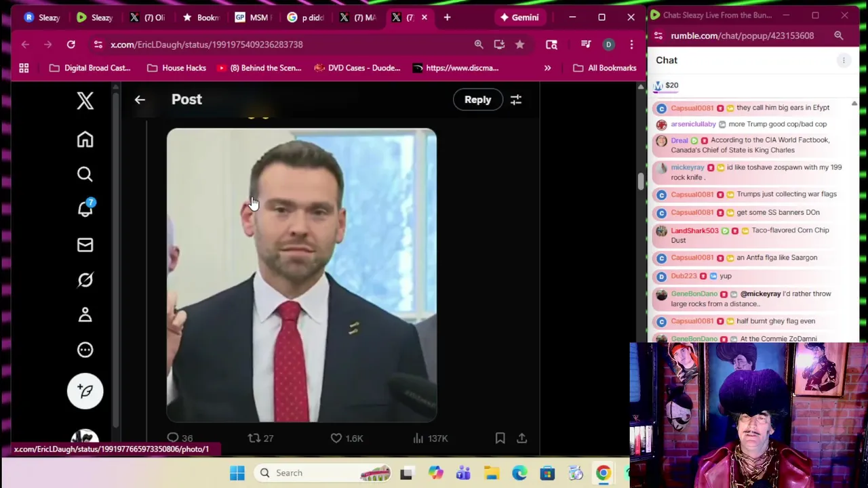Screen dimensions: 868x488
Task: Open the All Bookmarks folder
Action: pyautogui.click(x=604, y=68)
